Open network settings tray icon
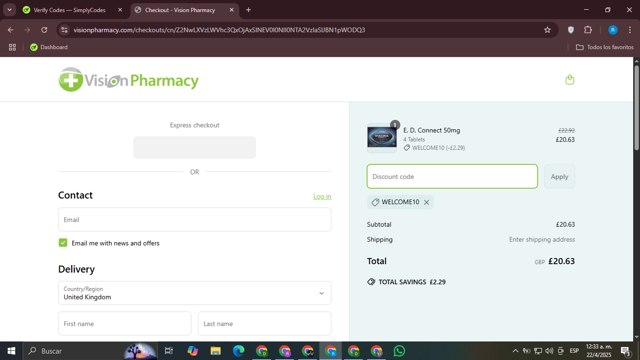640x360 pixels. [x=538, y=351]
